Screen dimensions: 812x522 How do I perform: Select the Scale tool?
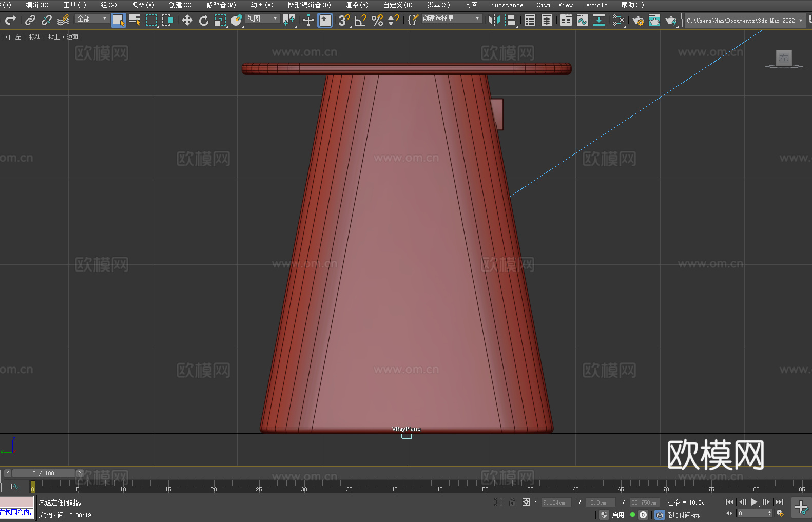(220, 20)
